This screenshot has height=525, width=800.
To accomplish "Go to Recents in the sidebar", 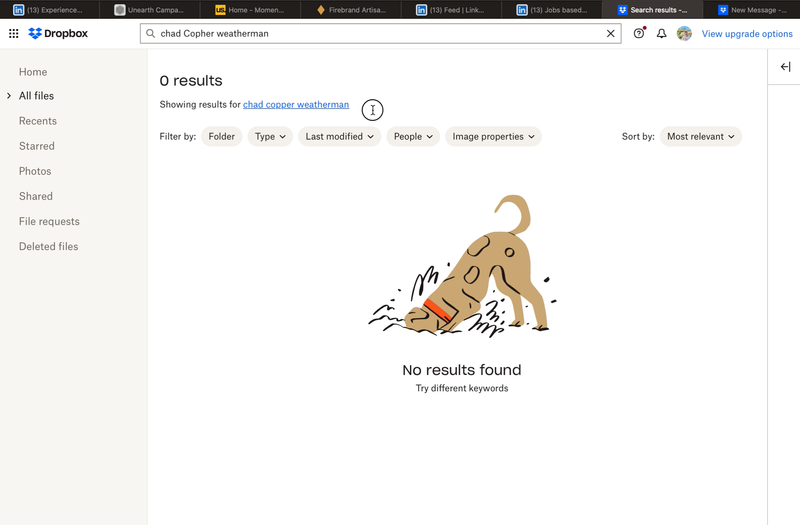I will tap(38, 121).
